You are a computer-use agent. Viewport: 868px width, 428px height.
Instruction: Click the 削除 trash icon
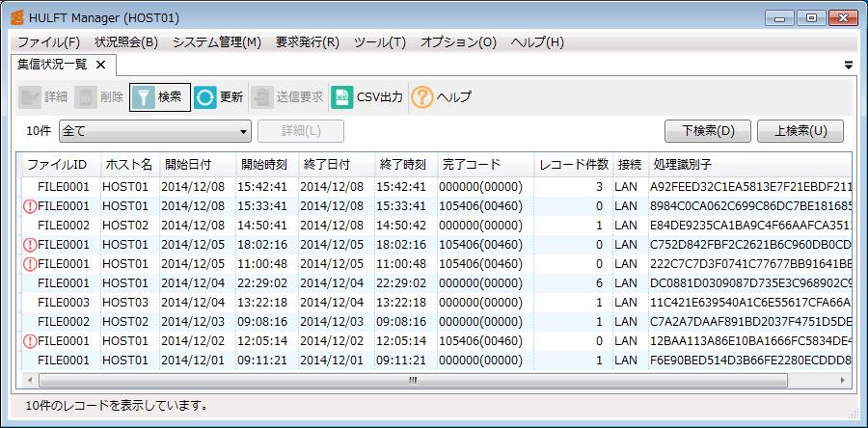coord(86,97)
